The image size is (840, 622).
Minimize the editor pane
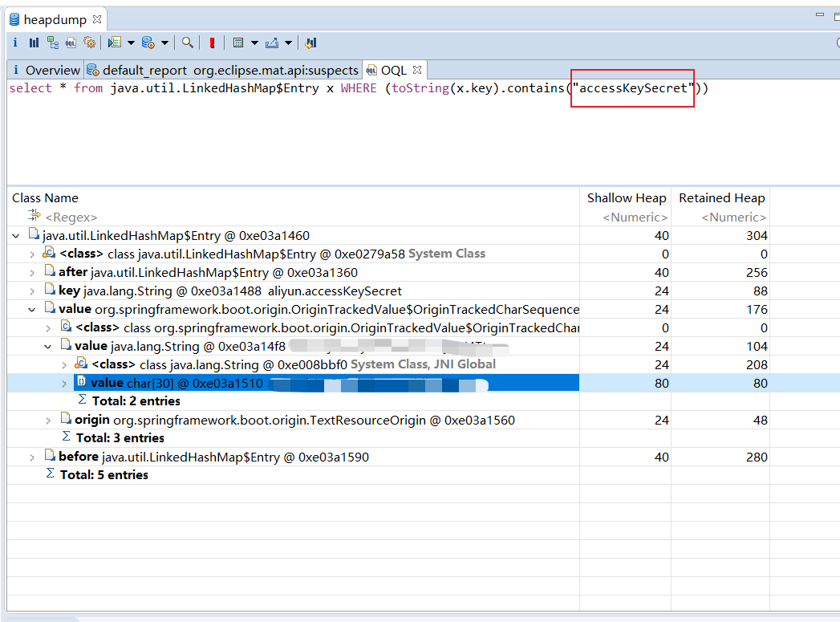pyautogui.click(x=820, y=15)
